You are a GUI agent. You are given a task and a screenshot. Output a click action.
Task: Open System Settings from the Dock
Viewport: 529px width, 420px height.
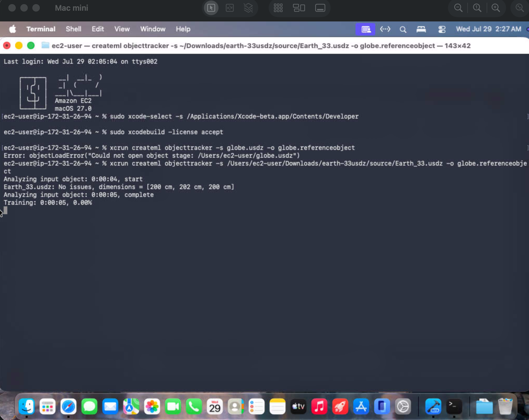[x=403, y=406]
